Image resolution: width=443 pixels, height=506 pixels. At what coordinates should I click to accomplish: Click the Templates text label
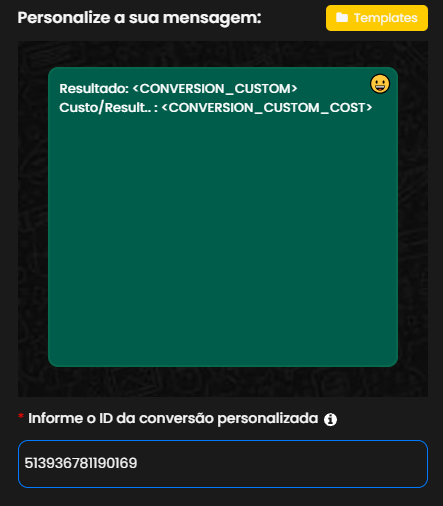point(385,18)
